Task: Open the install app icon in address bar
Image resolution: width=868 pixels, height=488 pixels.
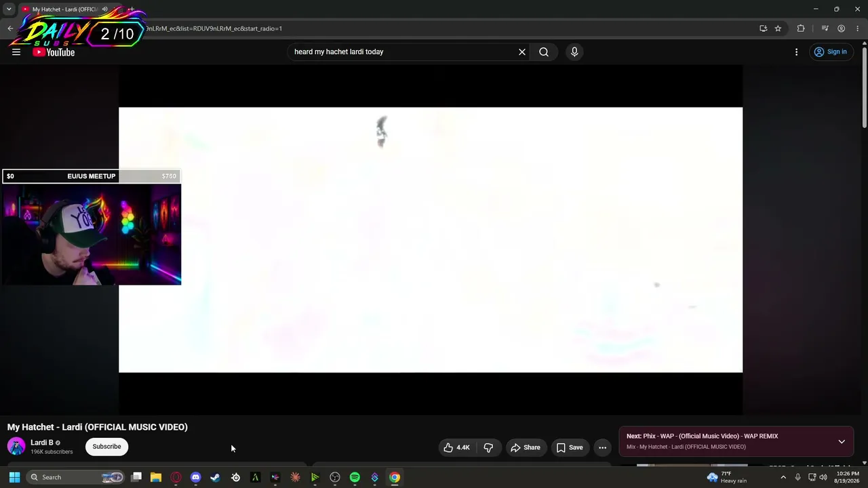Action: pyautogui.click(x=763, y=28)
